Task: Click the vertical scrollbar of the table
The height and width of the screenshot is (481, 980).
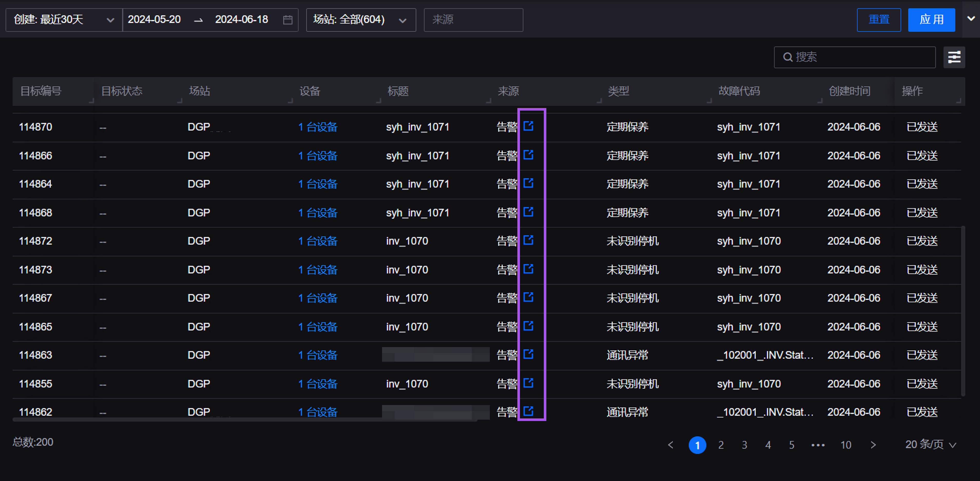Action: point(963,311)
